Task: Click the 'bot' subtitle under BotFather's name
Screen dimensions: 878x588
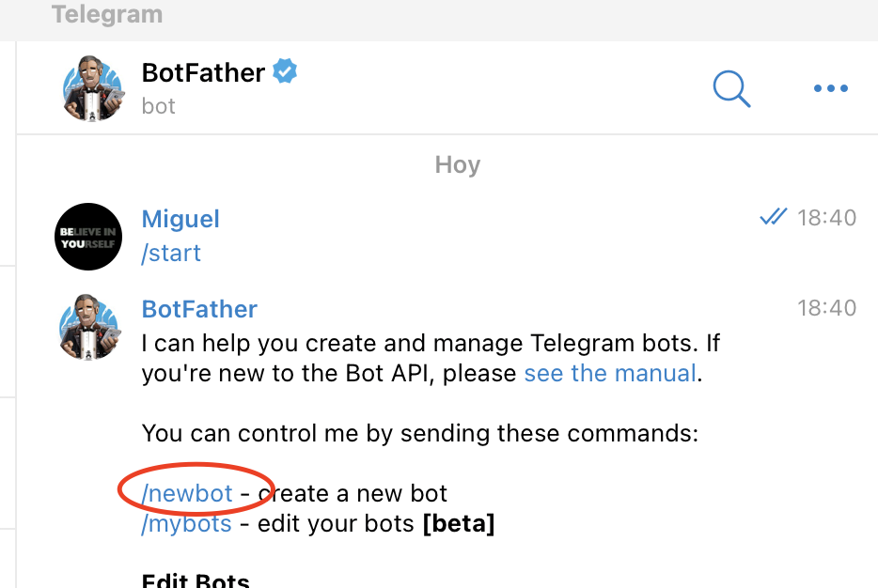Action: click(x=159, y=106)
